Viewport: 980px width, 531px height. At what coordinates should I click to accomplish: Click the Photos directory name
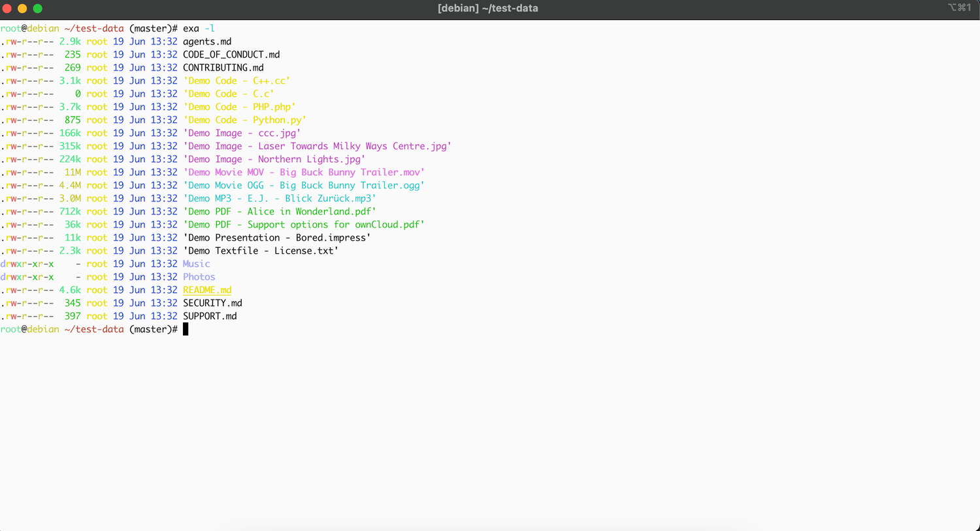199,277
